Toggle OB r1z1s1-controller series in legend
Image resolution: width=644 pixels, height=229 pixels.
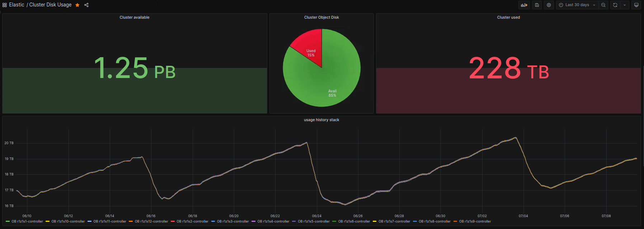click(24, 221)
